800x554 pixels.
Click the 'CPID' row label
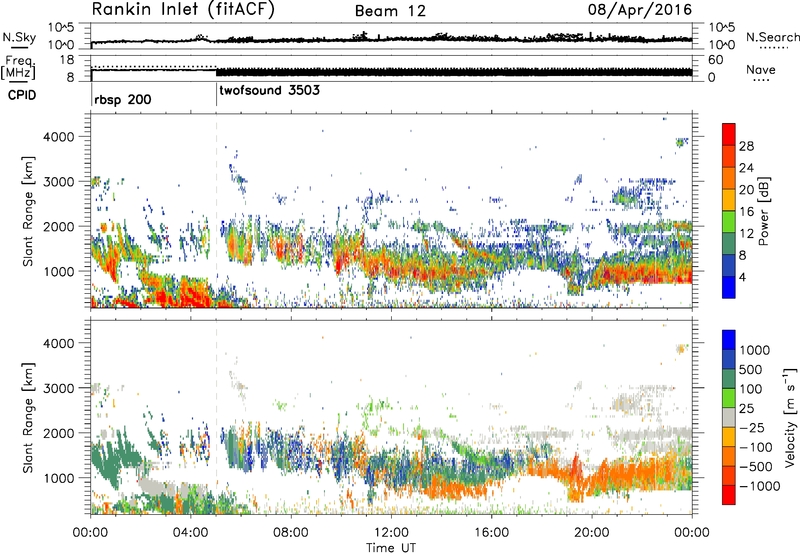point(22,95)
